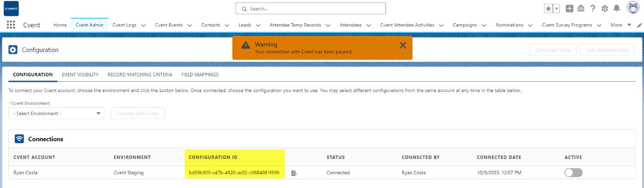The width and height of the screenshot is (644, 188).
Task: Expand the Cvent Survey Programs chevron
Action: click(x=599, y=25)
